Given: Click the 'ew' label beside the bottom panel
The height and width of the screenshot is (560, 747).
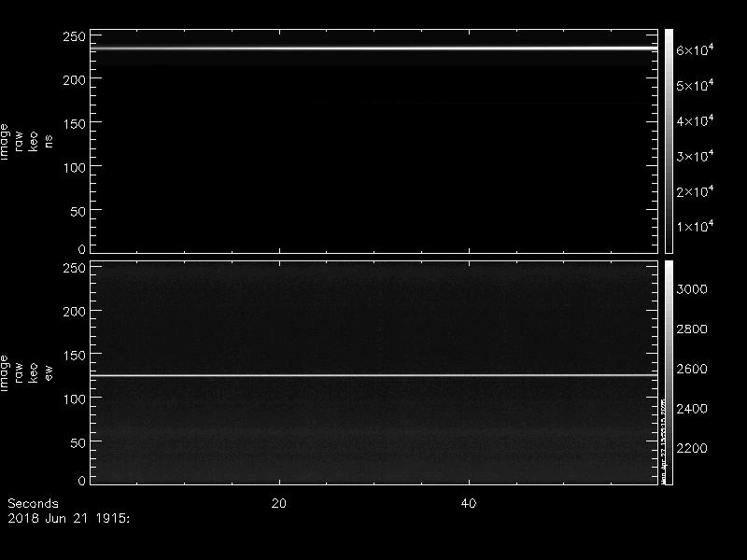Looking at the screenshot, I should (49, 372).
